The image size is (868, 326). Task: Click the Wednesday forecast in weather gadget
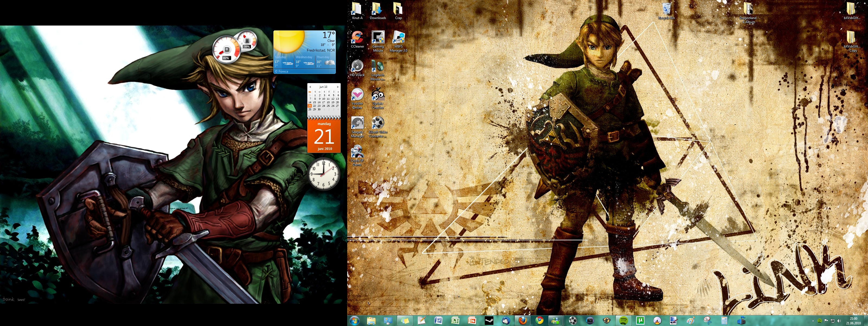point(305,62)
